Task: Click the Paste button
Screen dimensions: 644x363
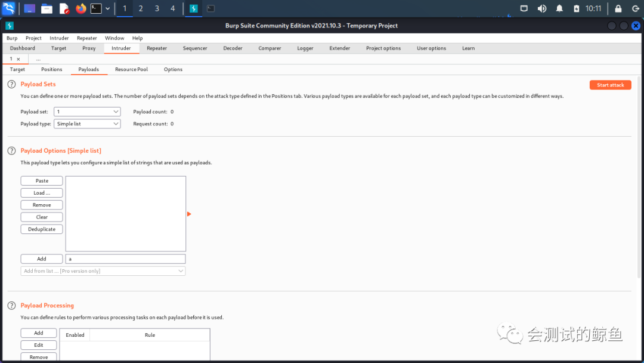Action: pos(42,181)
